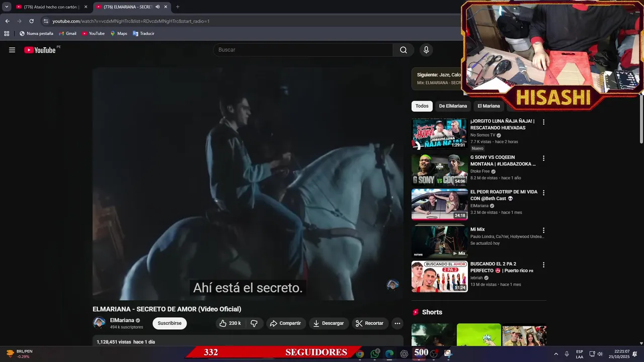Click the taskbar volume icon

600,354
